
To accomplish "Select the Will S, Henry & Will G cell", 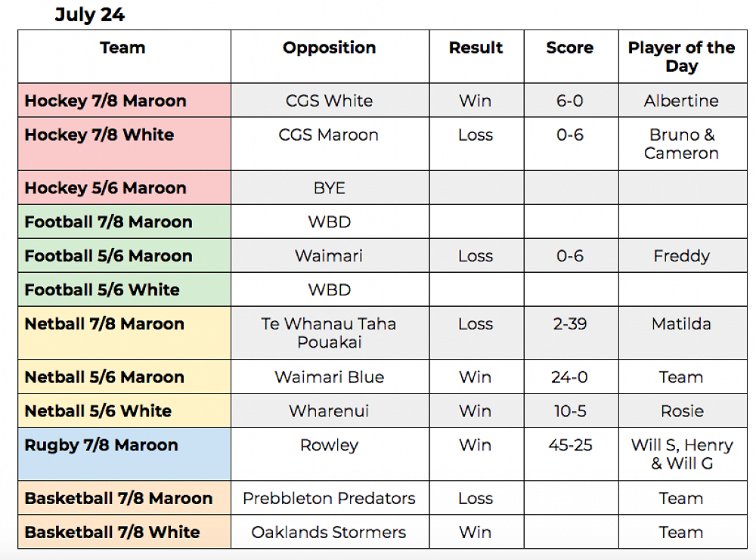I will pyautogui.click(x=681, y=453).
